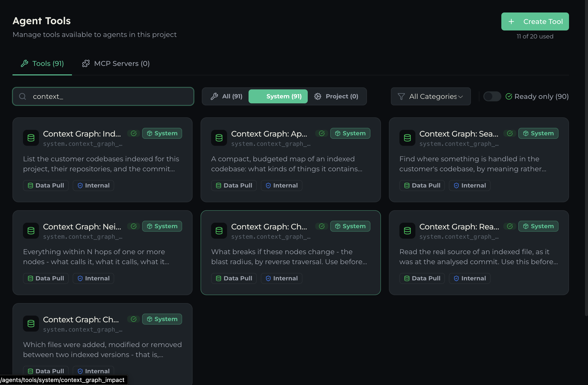
Task: Click ready checkmark on Context Graph: Ind... card
Action: (134, 133)
